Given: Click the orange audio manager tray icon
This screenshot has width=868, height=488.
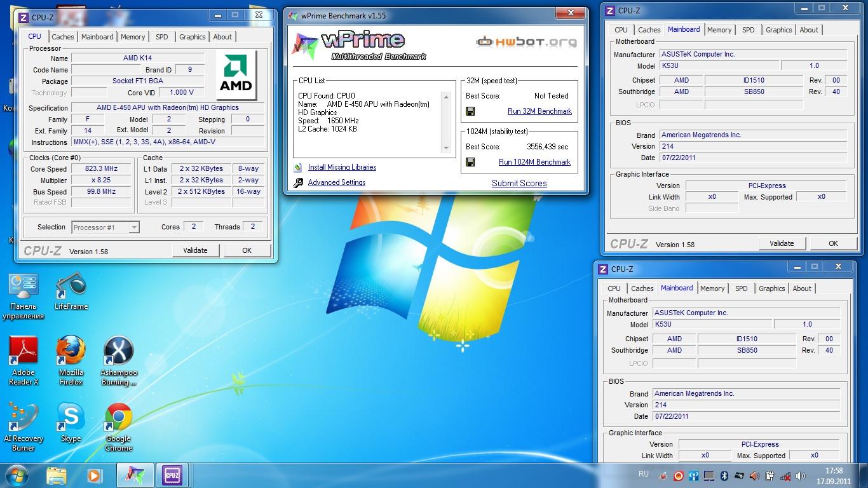Looking at the screenshot, I should click(x=754, y=475).
